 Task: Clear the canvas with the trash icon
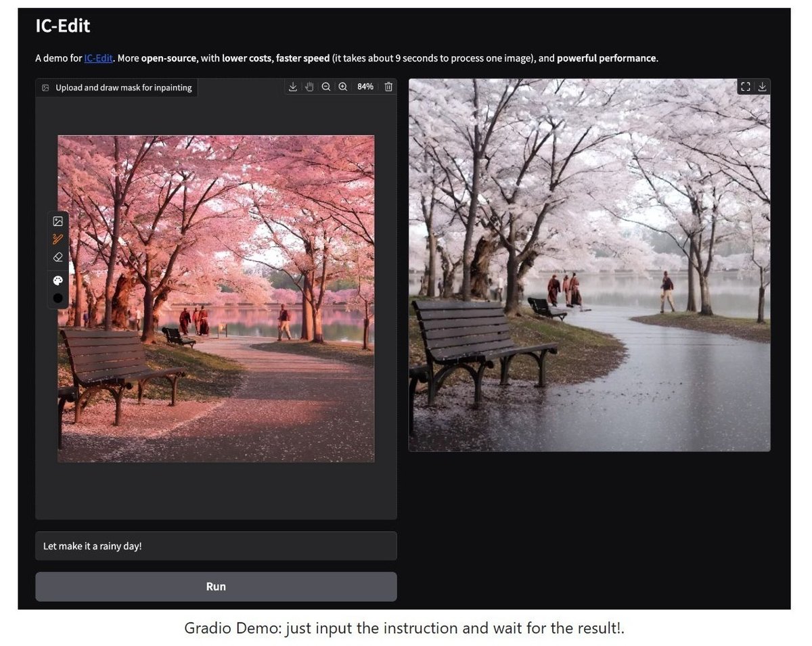coord(388,87)
